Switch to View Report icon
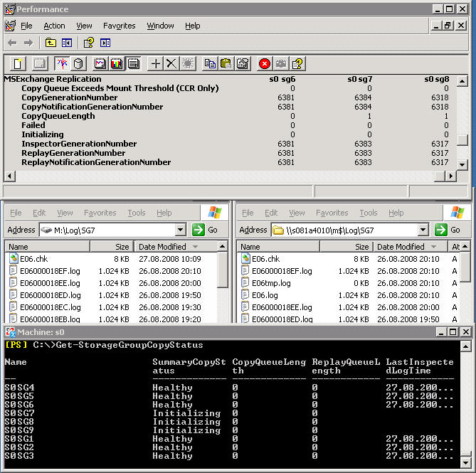The width and height of the screenshot is (476, 473). (x=133, y=64)
